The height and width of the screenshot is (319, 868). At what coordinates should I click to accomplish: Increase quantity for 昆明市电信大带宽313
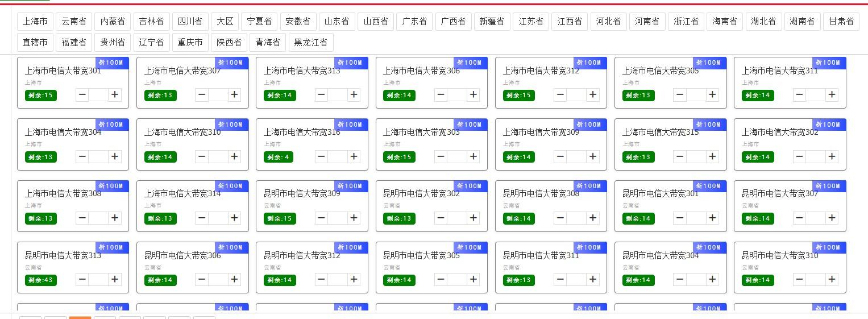[115, 279]
